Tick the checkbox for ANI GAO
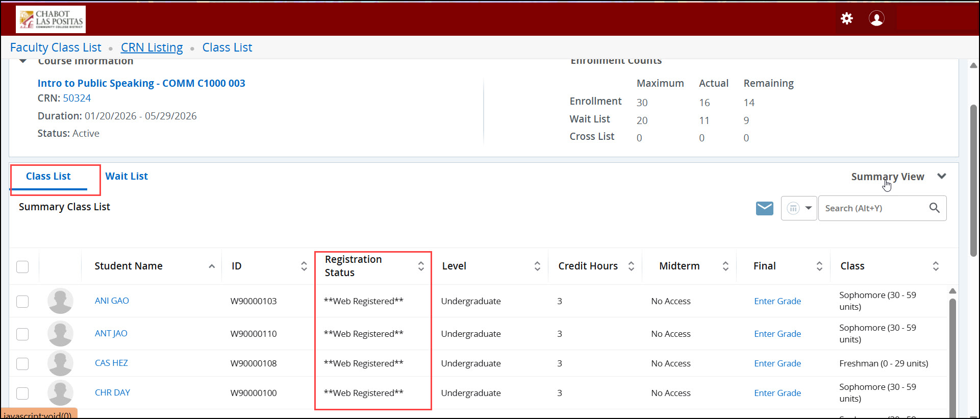Image resolution: width=980 pixels, height=419 pixels. pyautogui.click(x=22, y=302)
